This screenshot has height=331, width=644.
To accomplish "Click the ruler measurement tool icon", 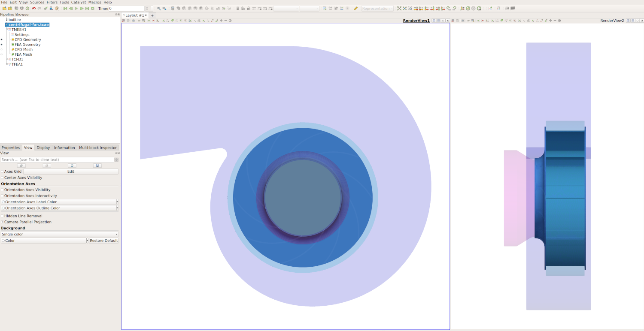I will click(355, 9).
